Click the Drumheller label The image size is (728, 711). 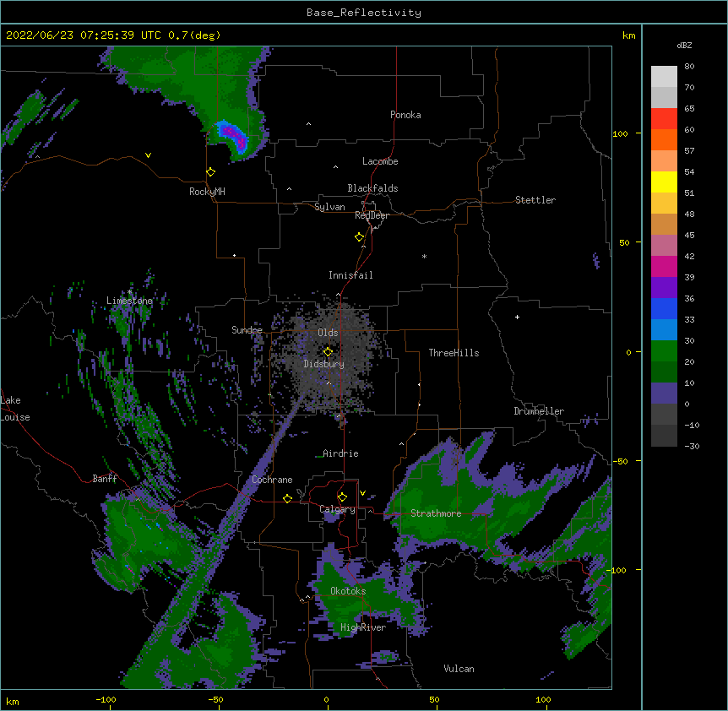539,411
